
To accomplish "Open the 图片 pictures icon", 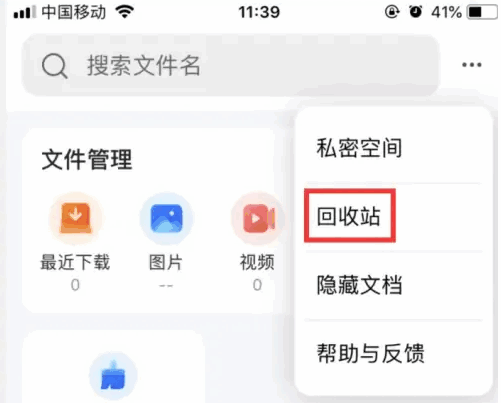I will pyautogui.click(x=166, y=218).
